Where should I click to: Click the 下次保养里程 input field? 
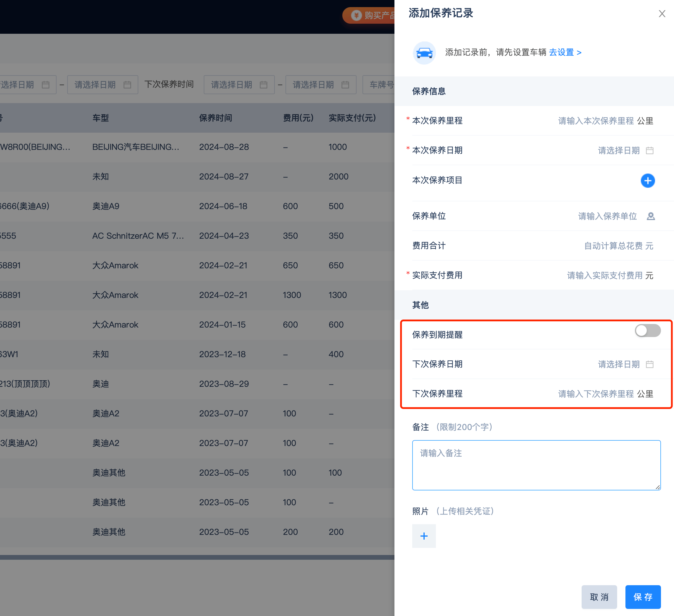[596, 394]
